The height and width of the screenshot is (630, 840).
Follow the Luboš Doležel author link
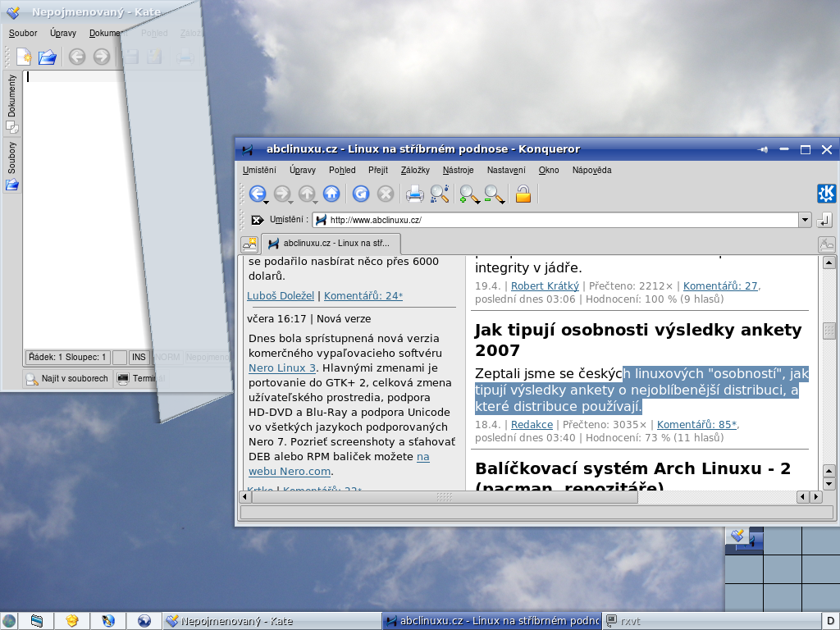coord(281,295)
